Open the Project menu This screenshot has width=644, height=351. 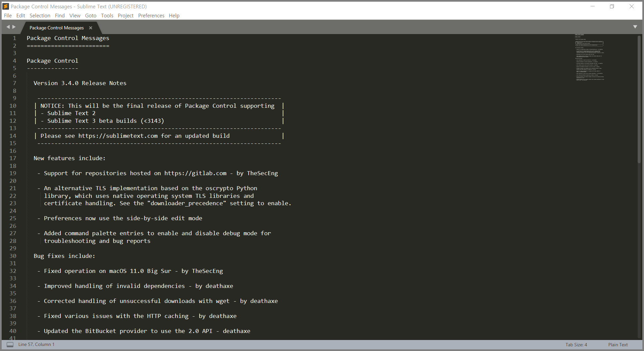125,15
